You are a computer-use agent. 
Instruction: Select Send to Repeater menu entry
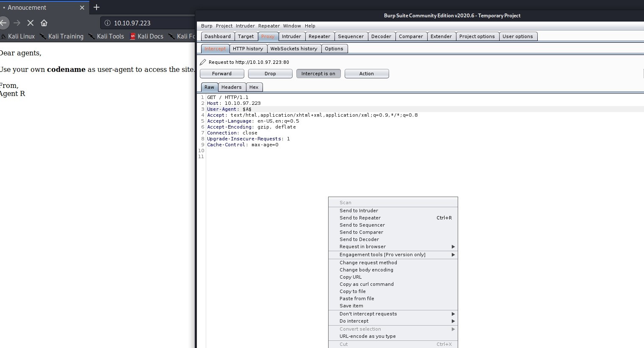(x=360, y=218)
